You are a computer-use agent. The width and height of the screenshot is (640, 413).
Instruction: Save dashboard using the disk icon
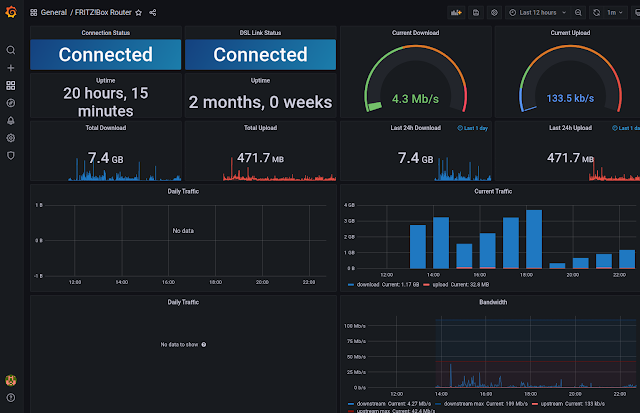coord(476,13)
